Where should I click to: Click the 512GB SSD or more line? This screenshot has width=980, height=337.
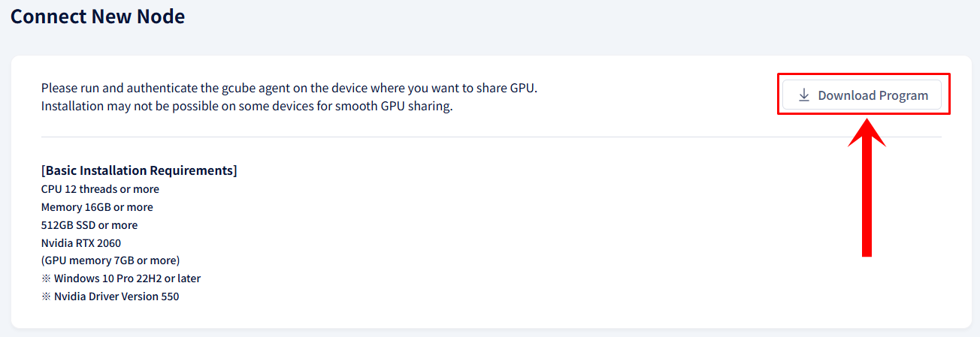point(89,225)
